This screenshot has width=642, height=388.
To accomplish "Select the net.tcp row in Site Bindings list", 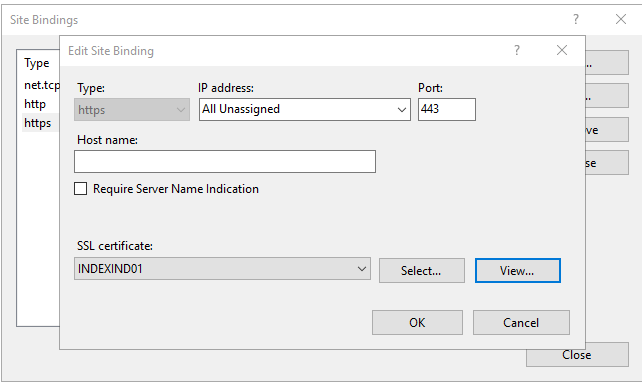I will (41, 85).
